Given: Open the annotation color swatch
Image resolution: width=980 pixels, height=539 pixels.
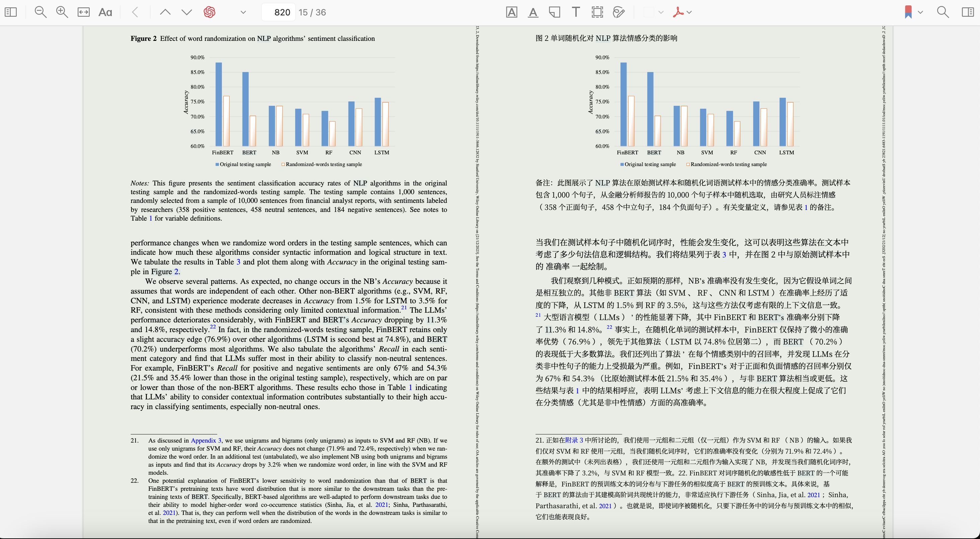Looking at the screenshot, I should [x=649, y=12].
